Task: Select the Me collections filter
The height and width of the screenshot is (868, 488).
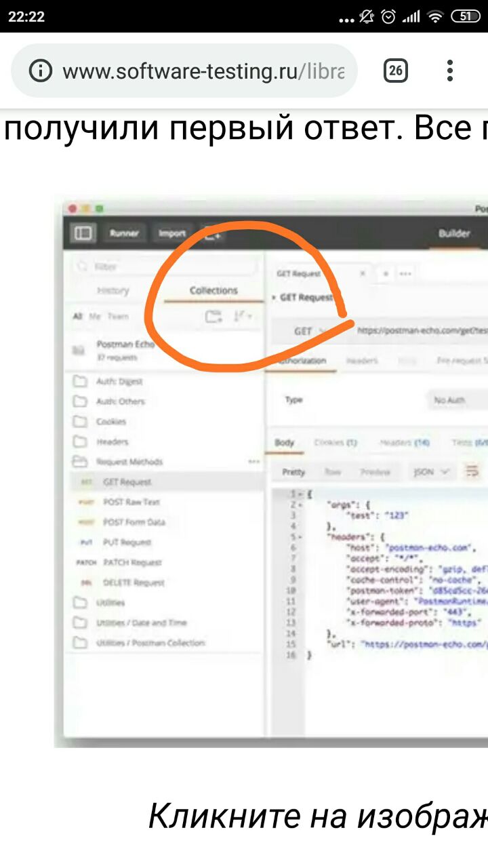Action: point(95,316)
